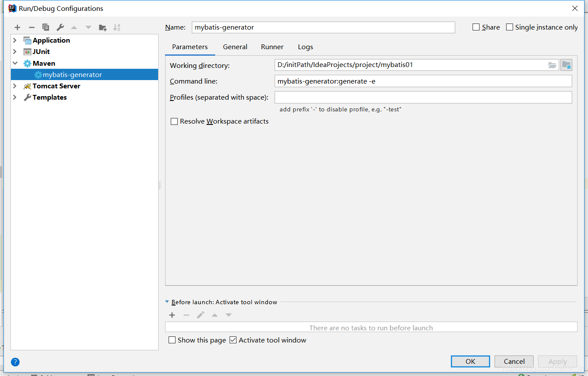Click the Name text field
Image resolution: width=588 pixels, height=376 pixels.
pyautogui.click(x=323, y=27)
